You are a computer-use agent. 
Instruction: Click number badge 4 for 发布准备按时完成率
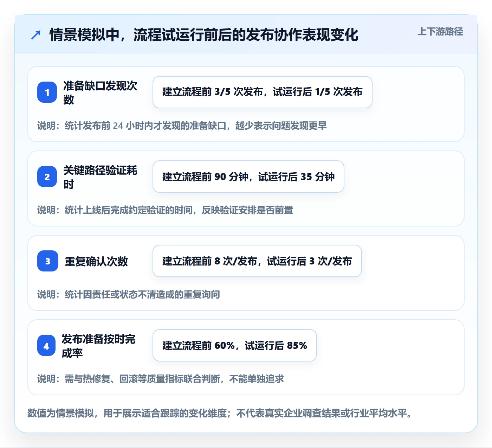pyautogui.click(x=46, y=345)
